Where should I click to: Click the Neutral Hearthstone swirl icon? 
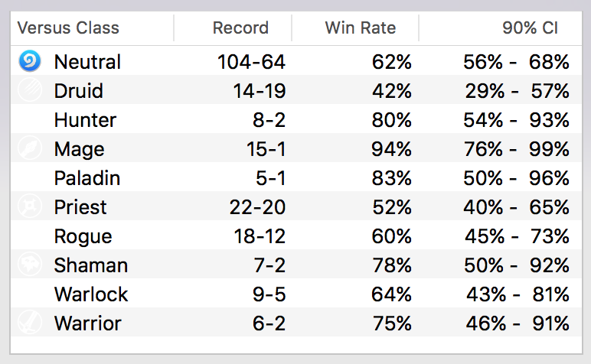[30, 61]
